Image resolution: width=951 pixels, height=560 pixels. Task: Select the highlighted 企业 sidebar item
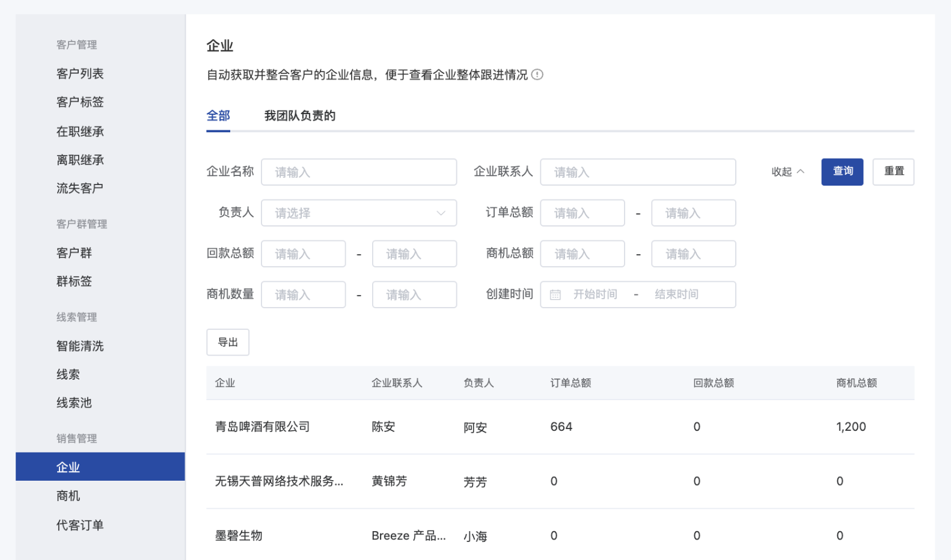[x=100, y=467]
